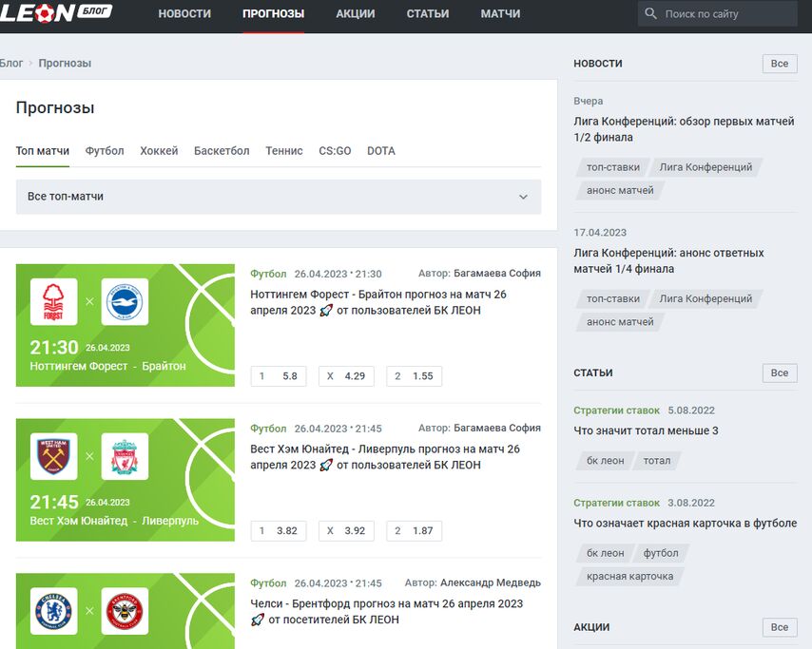Select the 'Топ матчи' tab
This screenshot has width=812, height=649.
[x=43, y=151]
